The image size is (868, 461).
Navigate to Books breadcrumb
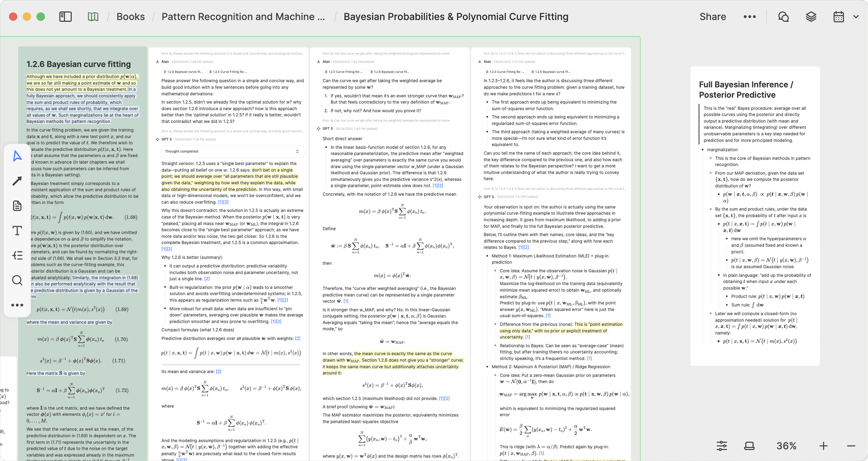130,17
